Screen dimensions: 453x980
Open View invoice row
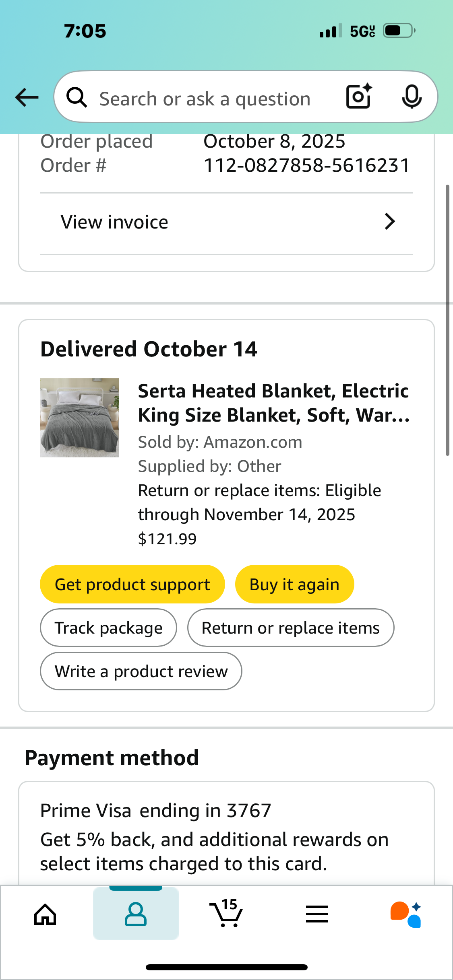226,222
